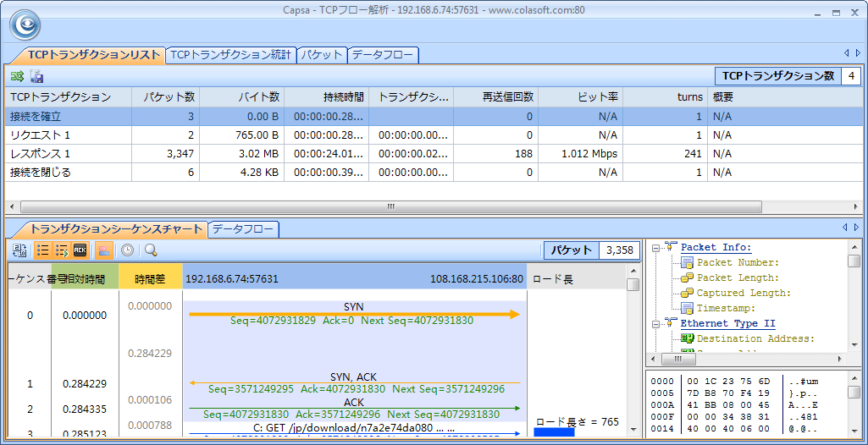
Task: Toggle the ACK packets display button
Action: [x=80, y=250]
